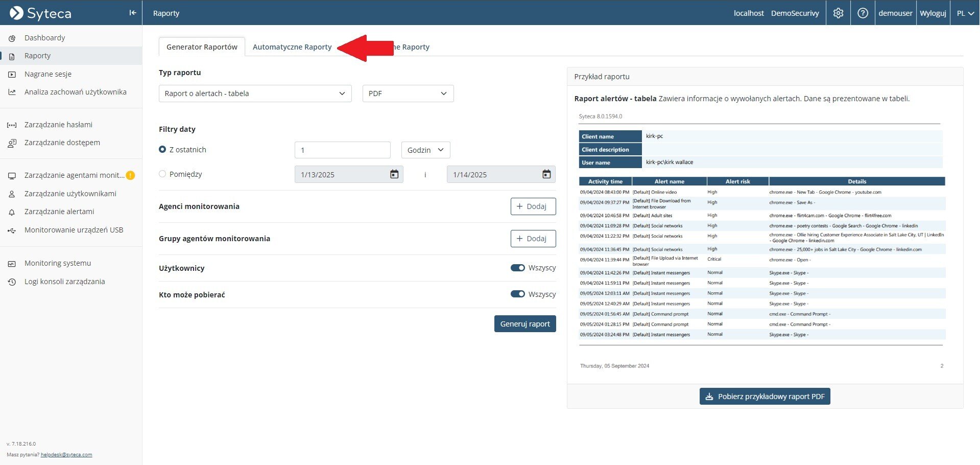Open calendar picker for 1/13/2025 date
This screenshot has height=465, width=980.
coord(394,174)
